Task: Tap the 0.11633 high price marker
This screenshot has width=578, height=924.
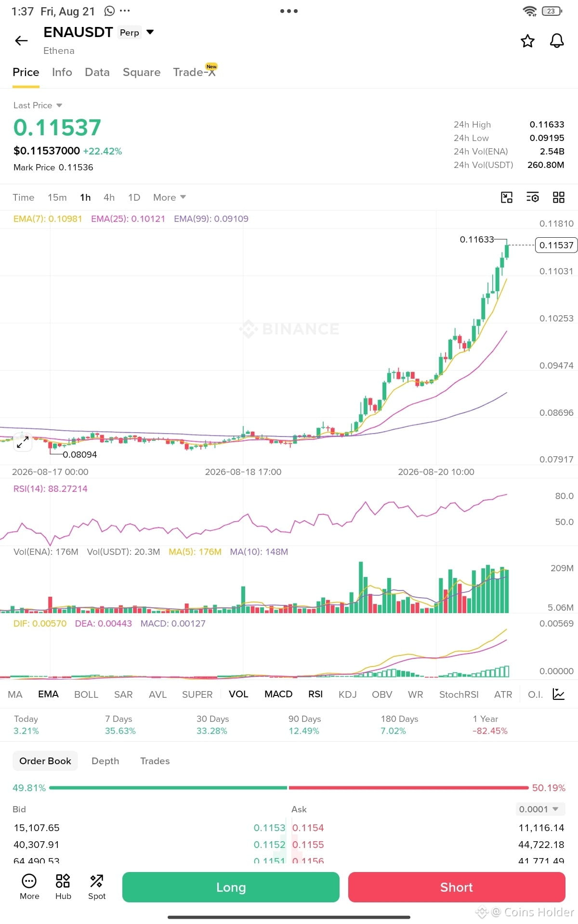Action: point(477,239)
